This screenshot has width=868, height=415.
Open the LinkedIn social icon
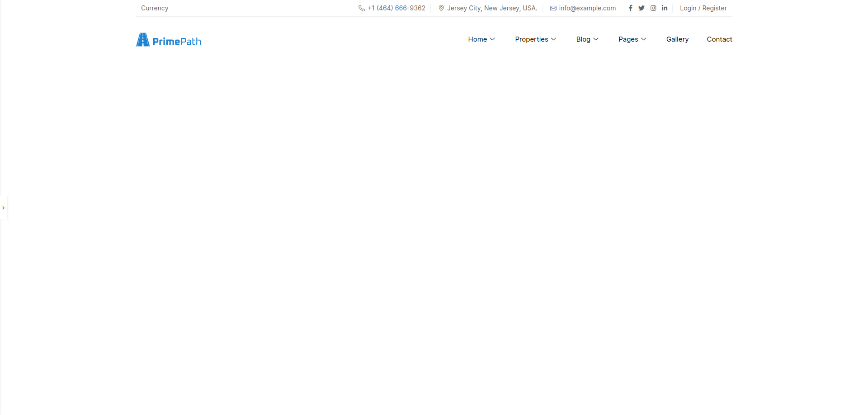[x=665, y=8]
